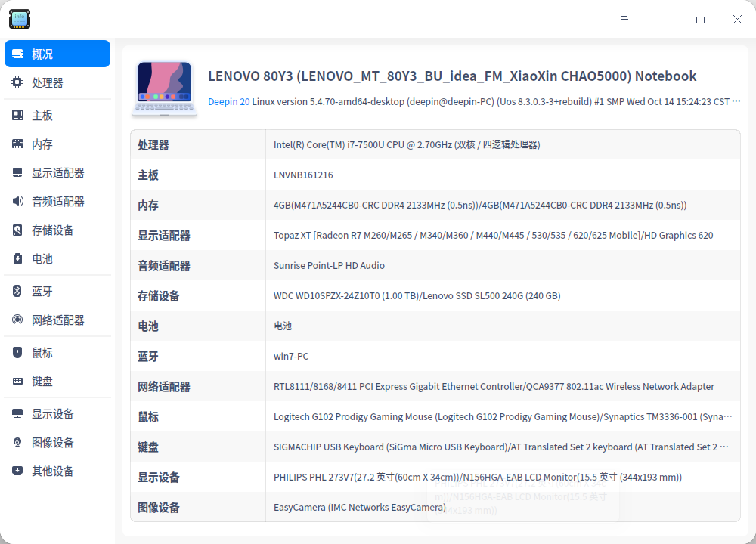This screenshot has width=756, height=544.
Task: Select the RTL8111/8168/8411 network adapter value
Action: pos(494,386)
